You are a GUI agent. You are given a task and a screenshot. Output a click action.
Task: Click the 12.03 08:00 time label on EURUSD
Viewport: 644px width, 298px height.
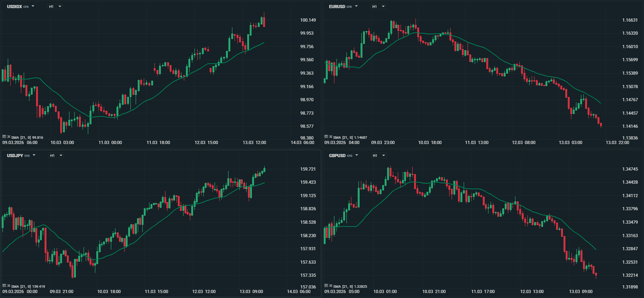524,143
